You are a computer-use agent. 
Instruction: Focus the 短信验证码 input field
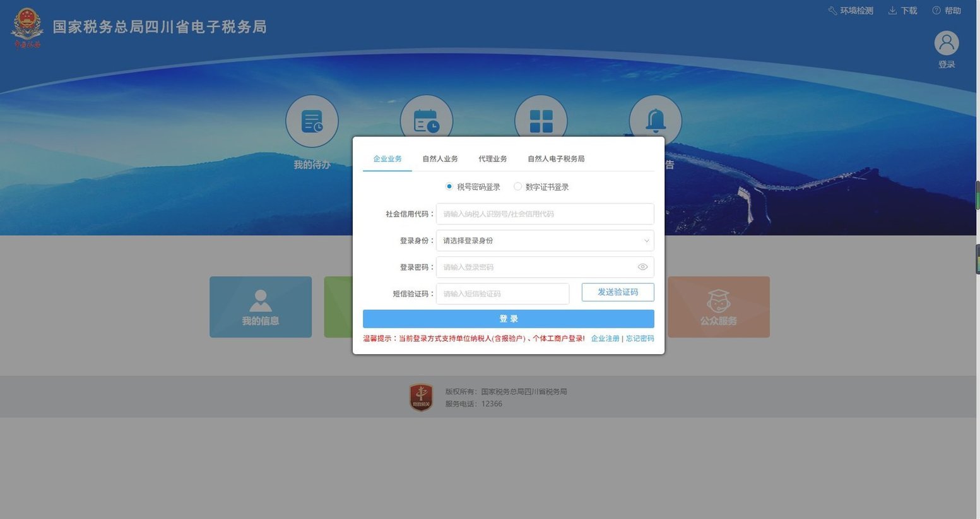[503, 294]
